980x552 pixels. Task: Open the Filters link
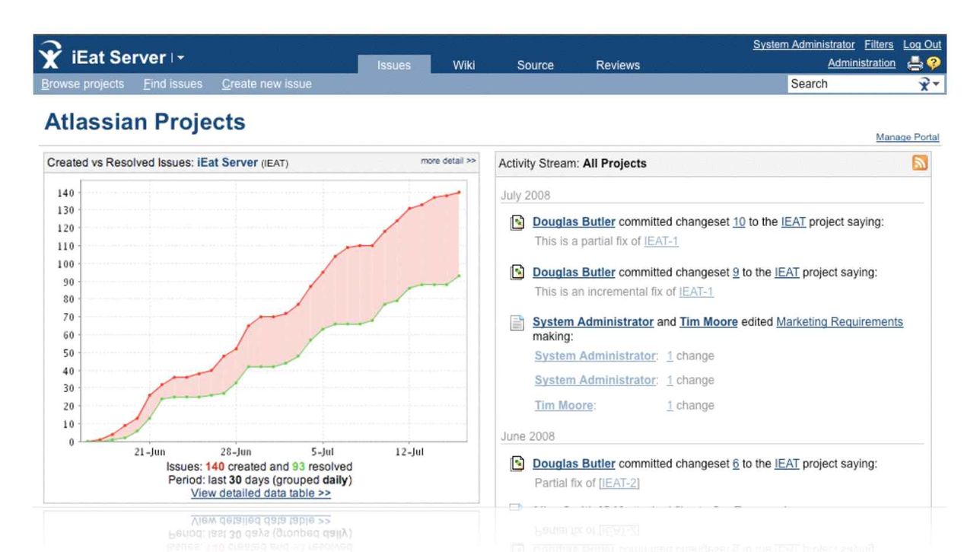879,45
